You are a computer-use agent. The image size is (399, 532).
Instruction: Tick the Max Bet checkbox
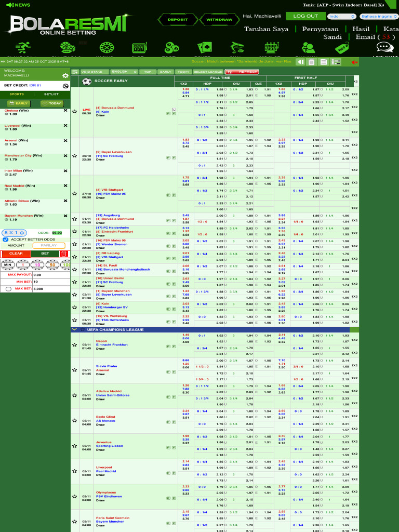click(8, 289)
